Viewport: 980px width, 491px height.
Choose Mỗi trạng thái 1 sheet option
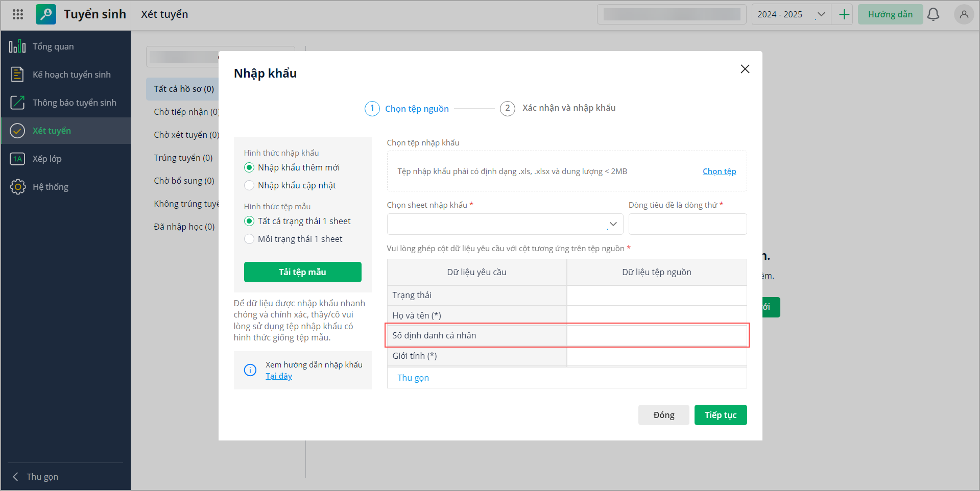click(249, 239)
